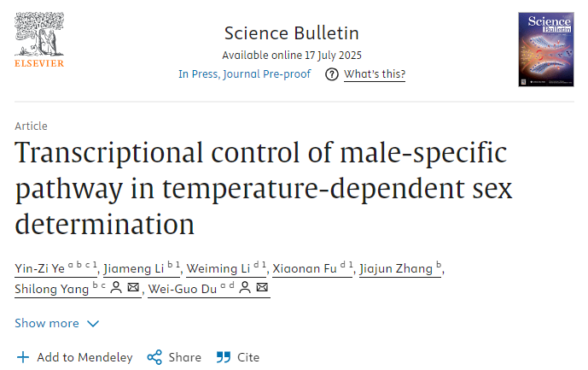The image size is (588, 370).
Task: Click the Cite quotation mark icon
Action: coord(224,357)
